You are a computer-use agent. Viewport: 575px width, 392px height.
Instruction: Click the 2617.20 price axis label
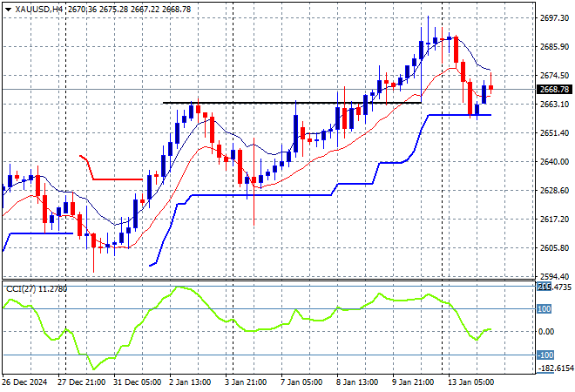554,219
